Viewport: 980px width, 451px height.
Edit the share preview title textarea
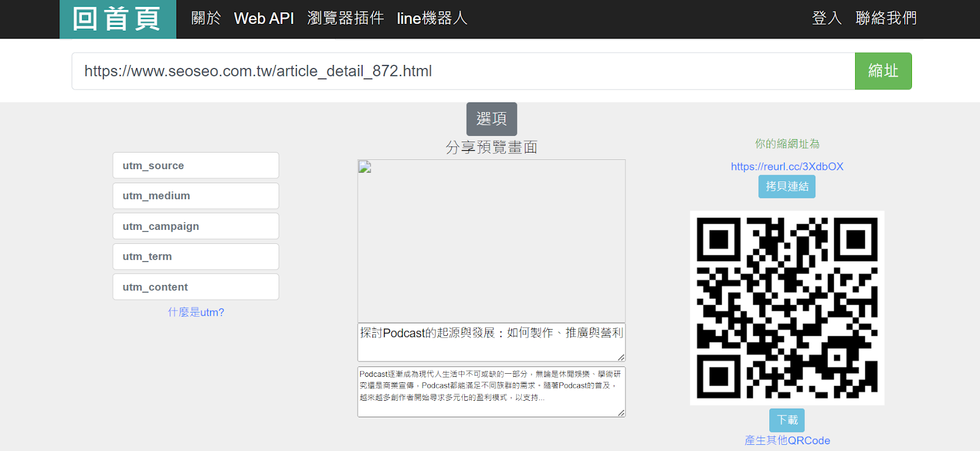click(491, 342)
